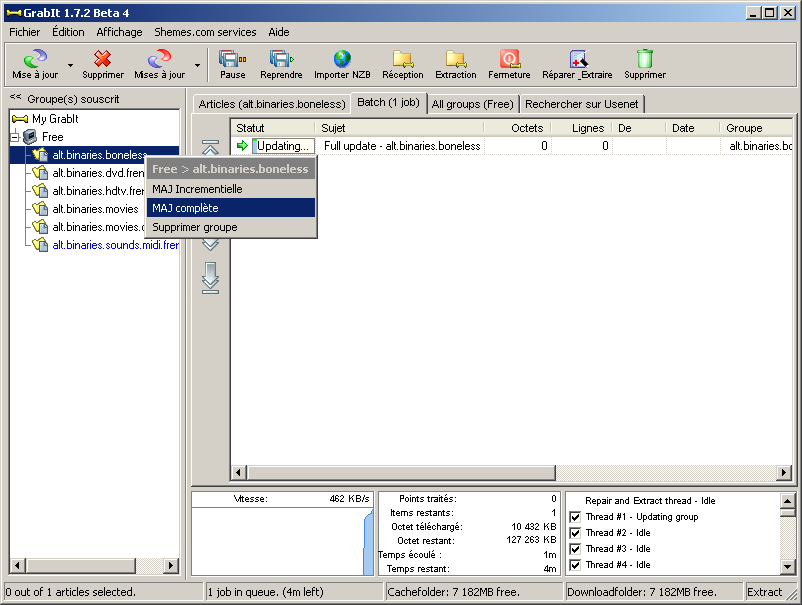
Task: Select My GrabIt tree item
Action: (45, 119)
